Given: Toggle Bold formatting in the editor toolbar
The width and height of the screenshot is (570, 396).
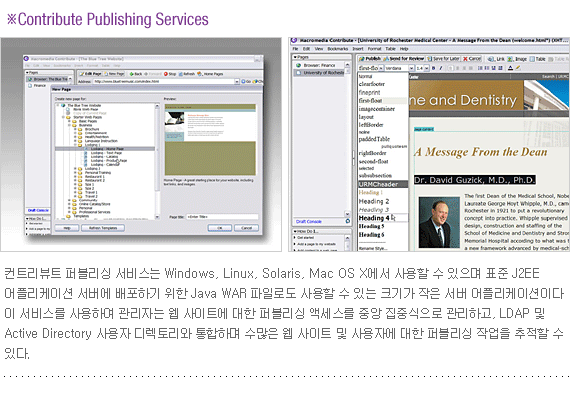Looking at the screenshot, I should point(434,68).
